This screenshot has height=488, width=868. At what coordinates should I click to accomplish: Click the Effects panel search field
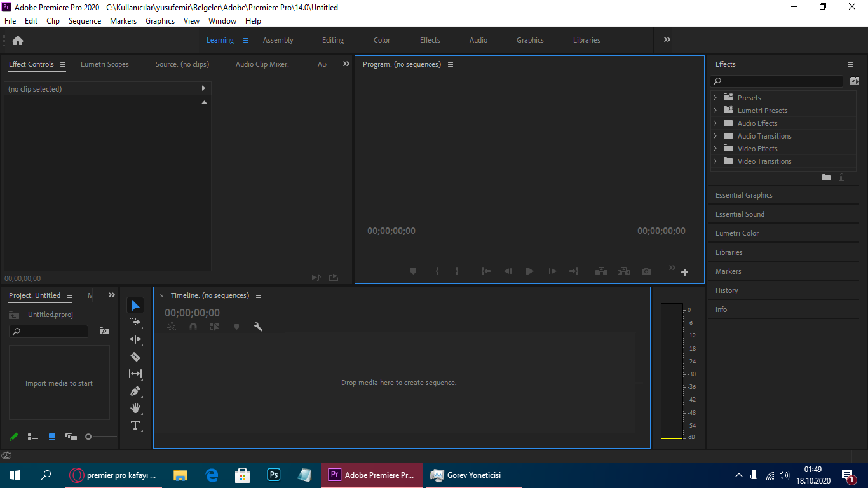[776, 81]
